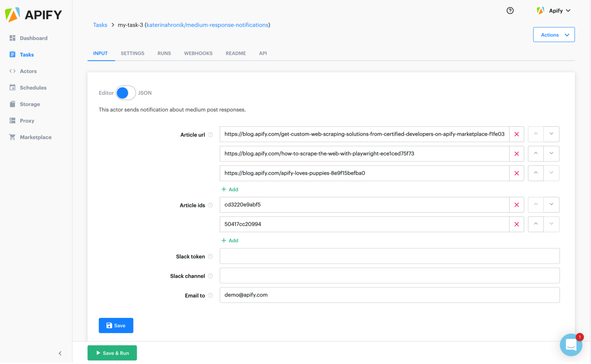Image resolution: width=591 pixels, height=364 pixels.
Task: Focus the Slack token input
Action: click(x=389, y=256)
